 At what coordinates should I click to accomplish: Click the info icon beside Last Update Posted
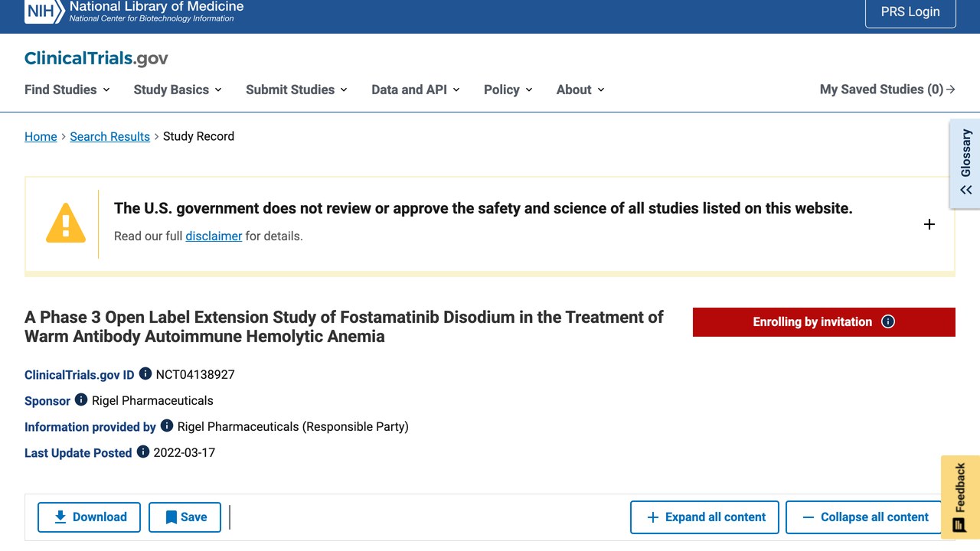pos(143,452)
